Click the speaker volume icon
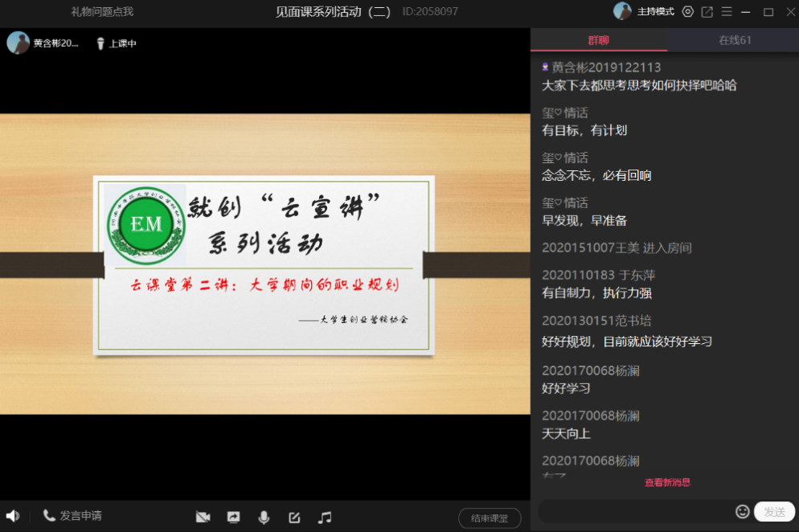Image resolution: width=799 pixels, height=532 pixels. (x=12, y=516)
